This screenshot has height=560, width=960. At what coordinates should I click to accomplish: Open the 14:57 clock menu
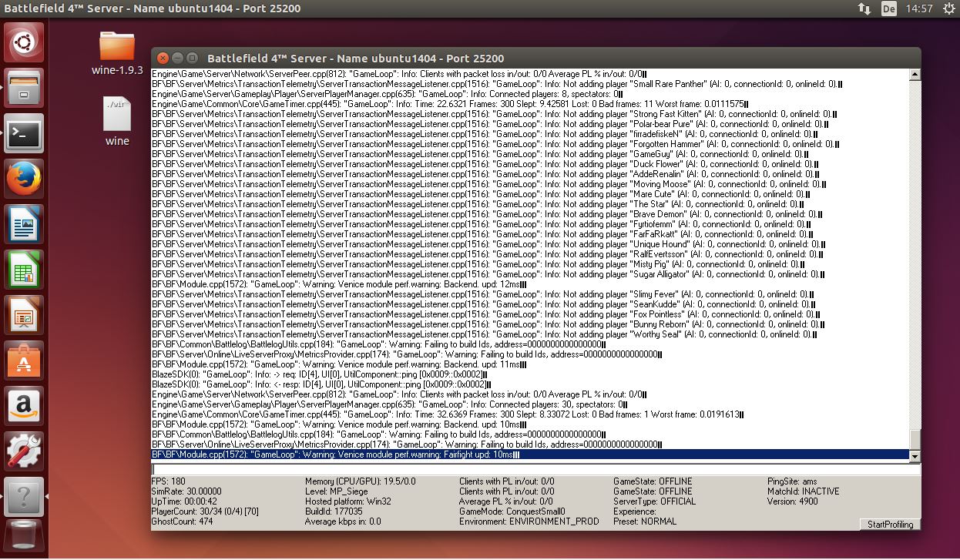(919, 9)
